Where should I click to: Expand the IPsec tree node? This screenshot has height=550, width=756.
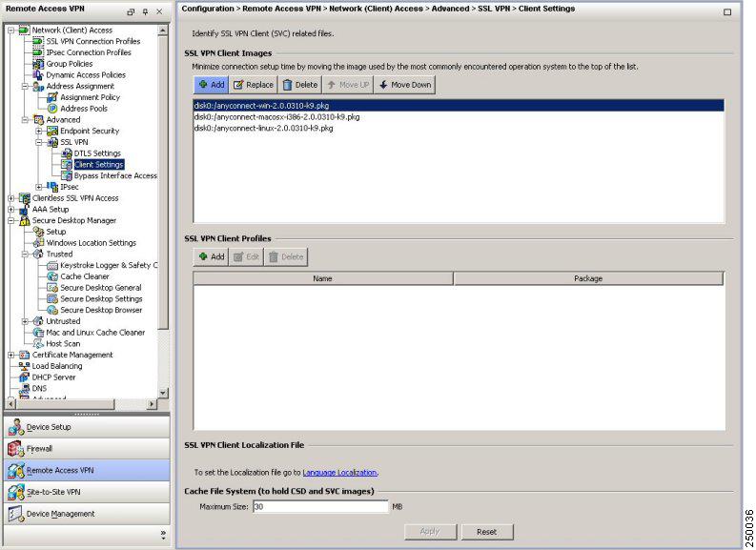pos(39,187)
